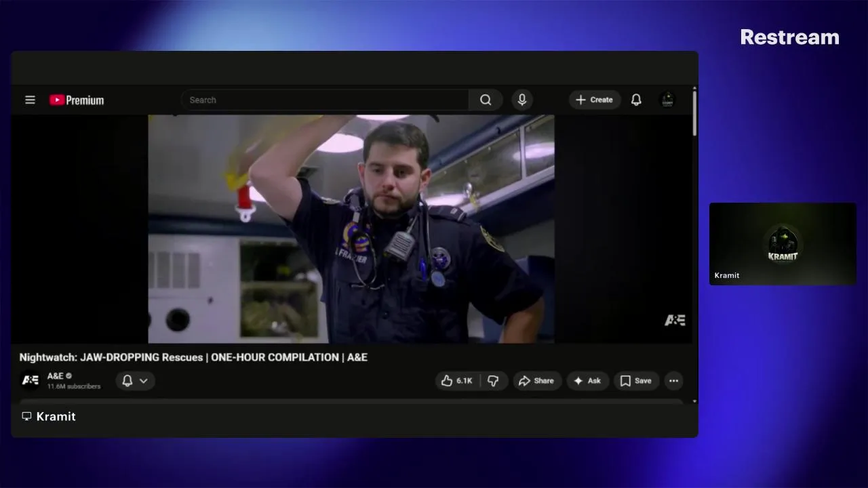The height and width of the screenshot is (488, 868).
Task: Go to YouTube Premium home logo
Action: pyautogui.click(x=77, y=100)
